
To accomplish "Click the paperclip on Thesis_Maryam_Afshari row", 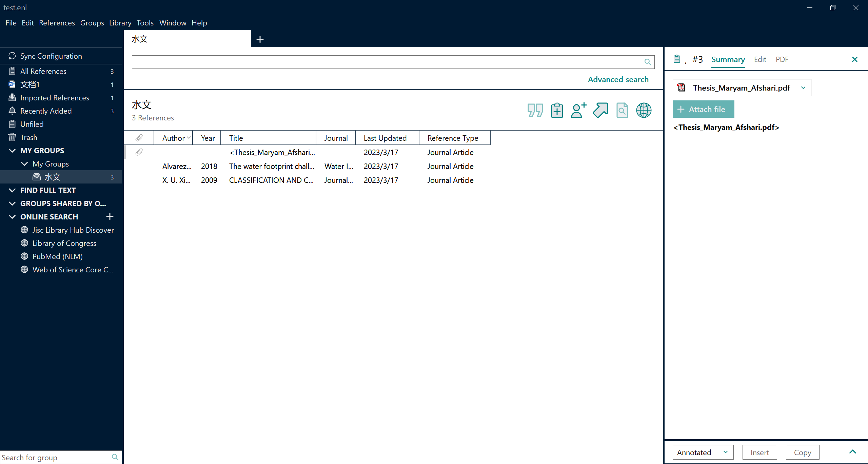I will point(139,152).
